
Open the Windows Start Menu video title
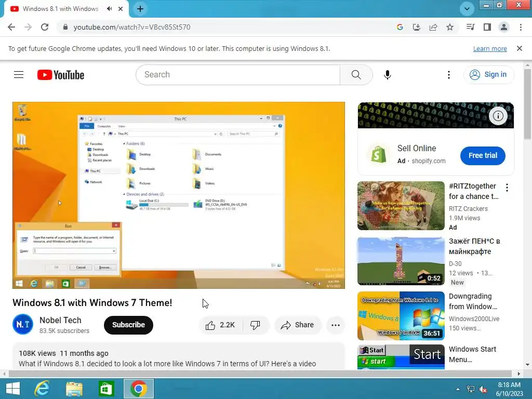472,354
